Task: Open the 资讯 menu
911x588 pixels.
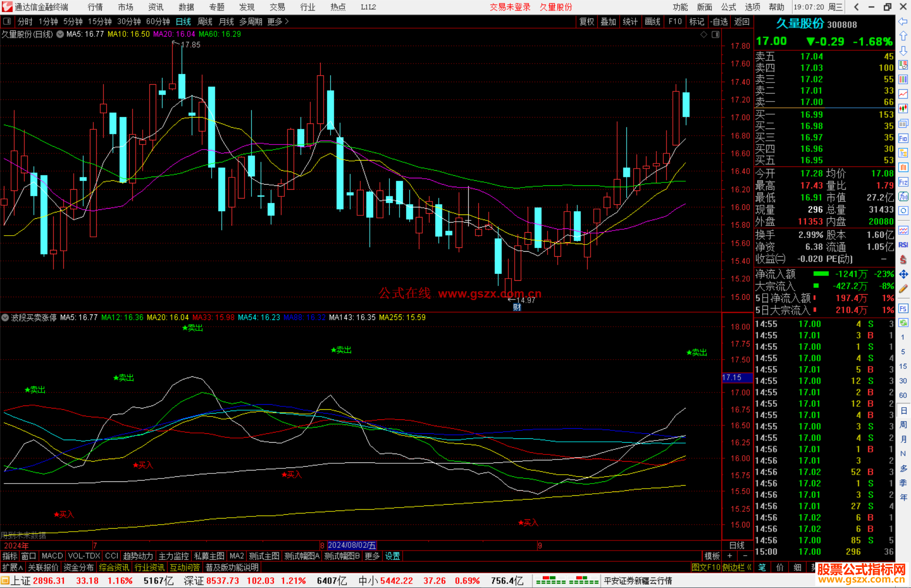Action: click(x=156, y=7)
